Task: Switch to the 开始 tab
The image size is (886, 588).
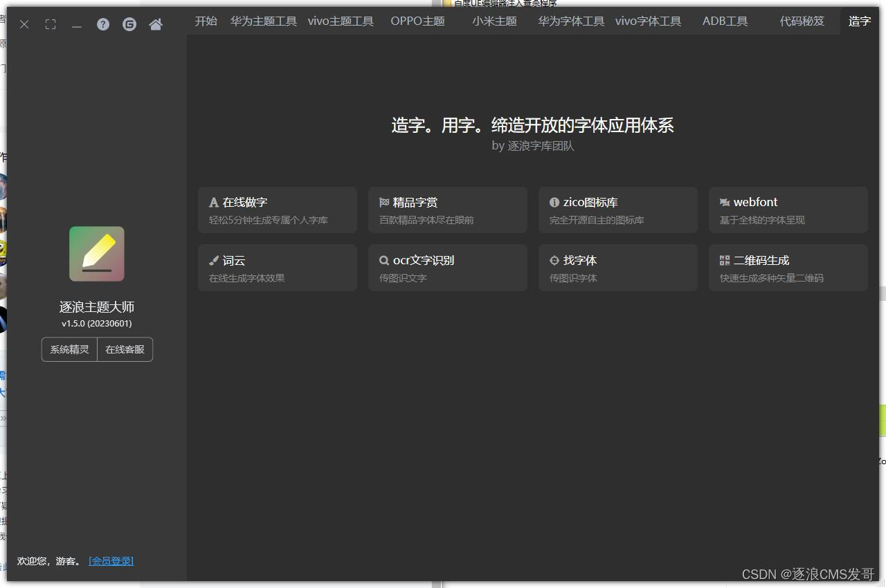Action: pyautogui.click(x=206, y=21)
